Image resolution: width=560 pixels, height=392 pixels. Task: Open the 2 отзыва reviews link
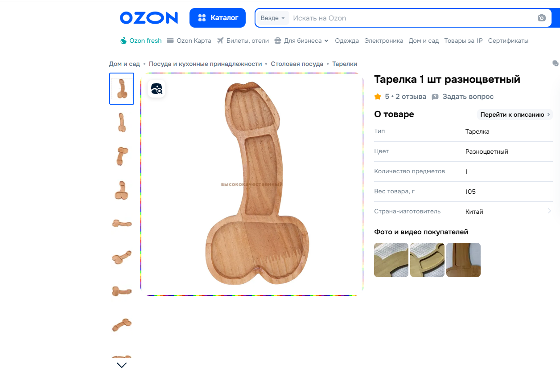click(411, 97)
